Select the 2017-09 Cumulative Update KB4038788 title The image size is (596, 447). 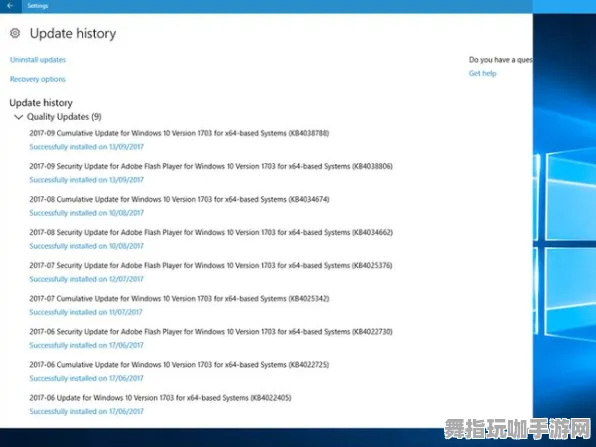[x=179, y=133]
